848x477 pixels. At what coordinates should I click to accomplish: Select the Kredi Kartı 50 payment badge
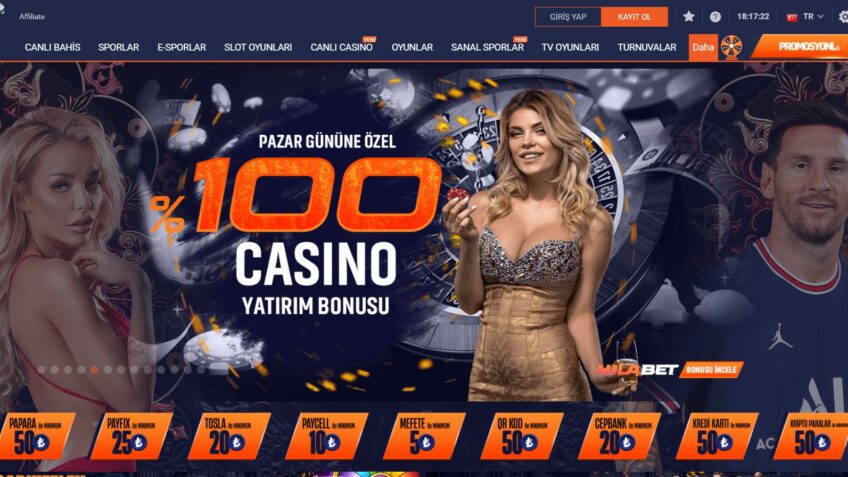pyautogui.click(x=717, y=436)
